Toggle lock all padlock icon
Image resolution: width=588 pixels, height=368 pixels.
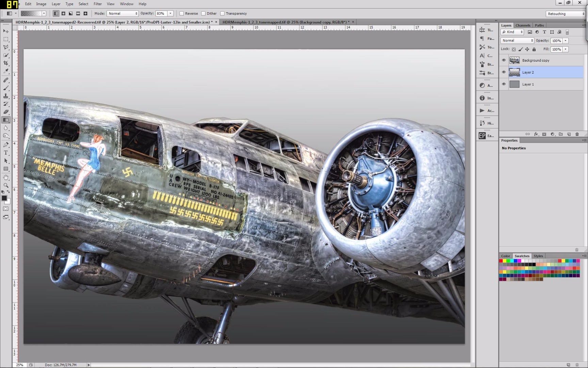(x=534, y=49)
